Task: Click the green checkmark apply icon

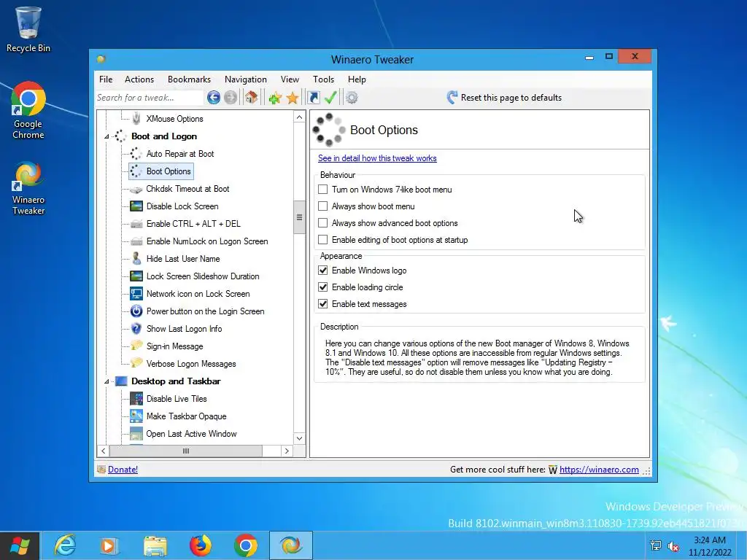Action: 330,98
